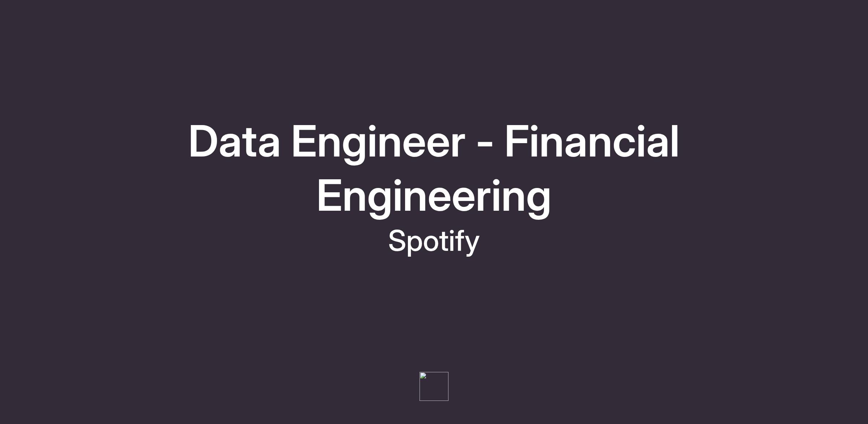Click the last "l" in "Financial"
Image resolution: width=868 pixels, height=424 pixels.
(675, 141)
